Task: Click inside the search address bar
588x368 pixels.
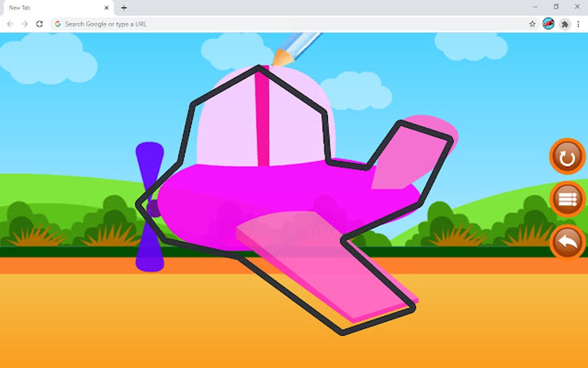Action: (173, 24)
